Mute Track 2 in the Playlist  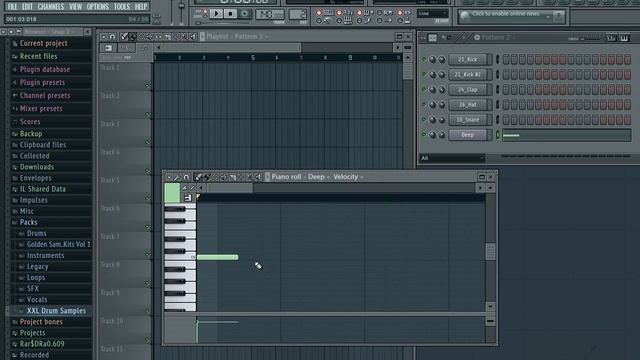click(147, 114)
